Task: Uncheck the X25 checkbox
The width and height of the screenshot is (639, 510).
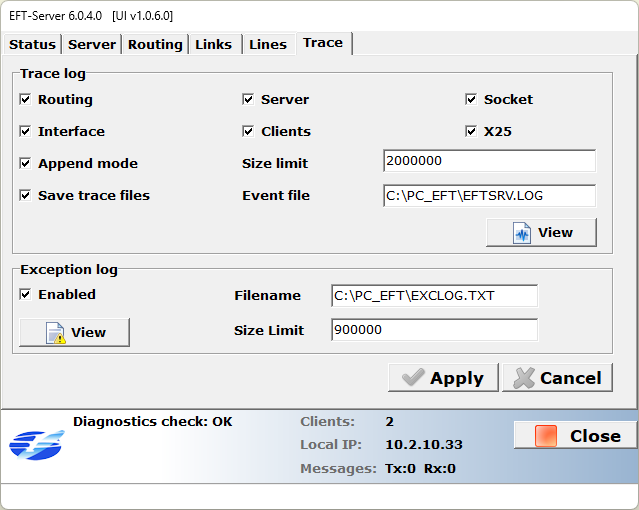Action: tap(471, 131)
